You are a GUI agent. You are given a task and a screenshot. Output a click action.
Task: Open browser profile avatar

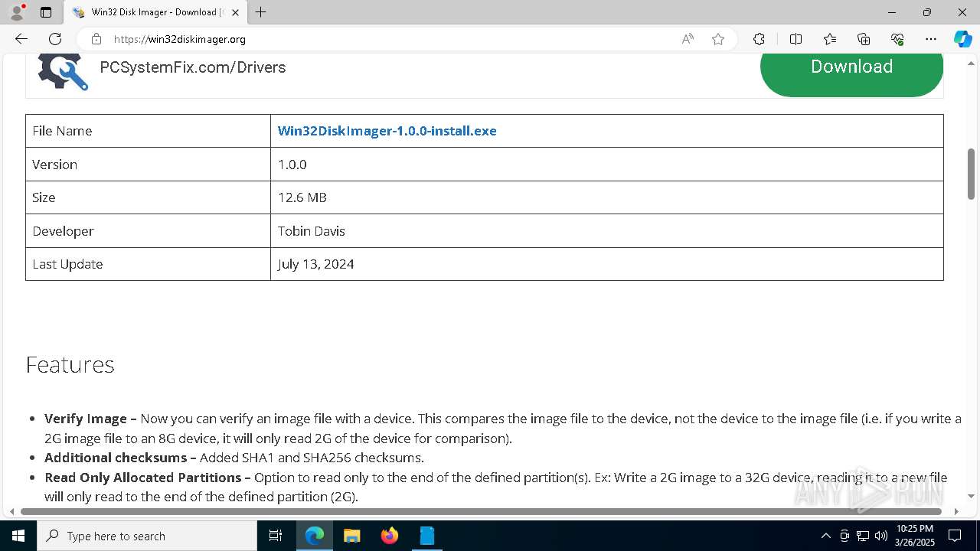pyautogui.click(x=17, y=12)
